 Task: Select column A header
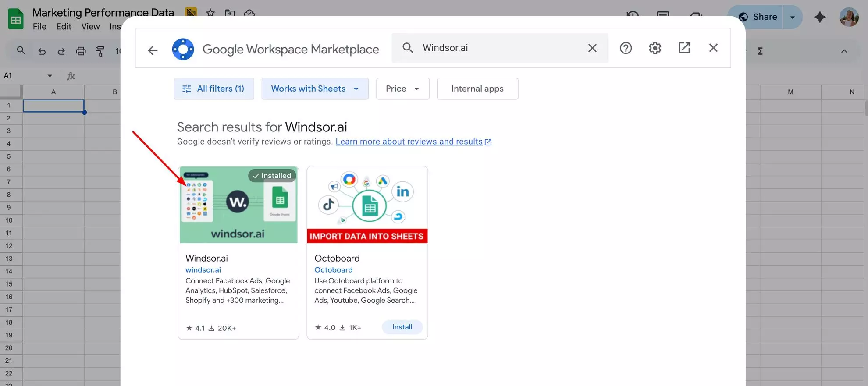coord(53,92)
